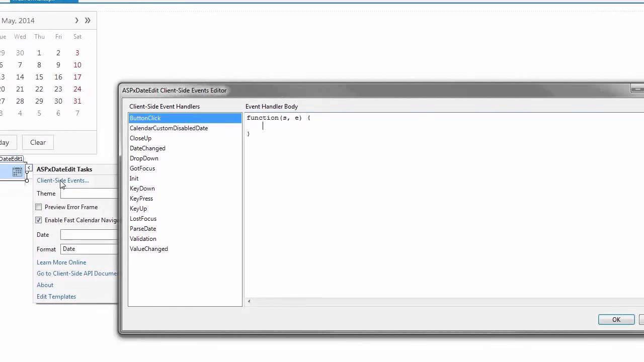The height and width of the screenshot is (362, 644).
Task: Collapse the smart tag arrow beside ASPxDateEdit Tasks
Action: point(29,168)
